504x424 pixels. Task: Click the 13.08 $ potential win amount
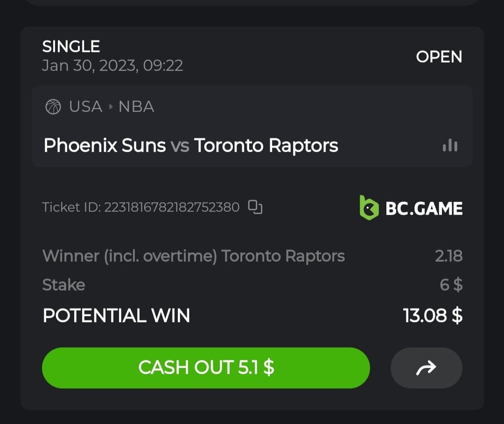pyautogui.click(x=433, y=316)
